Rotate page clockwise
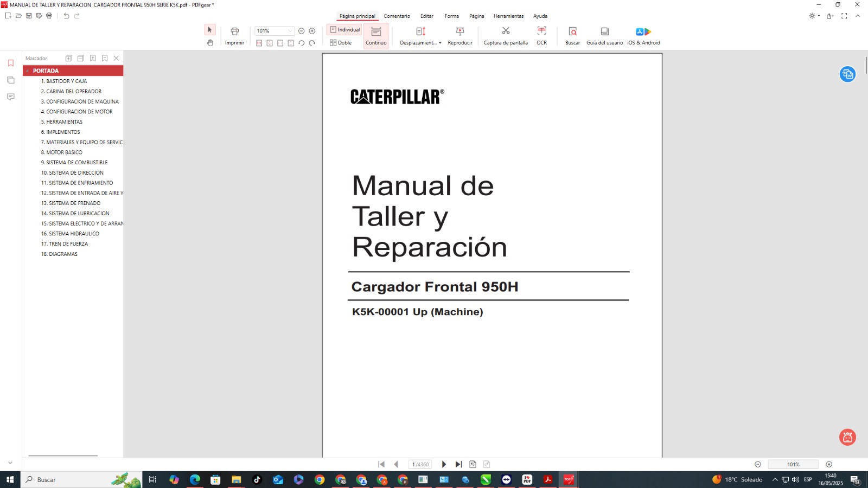This screenshot has height=488, width=868. [312, 43]
